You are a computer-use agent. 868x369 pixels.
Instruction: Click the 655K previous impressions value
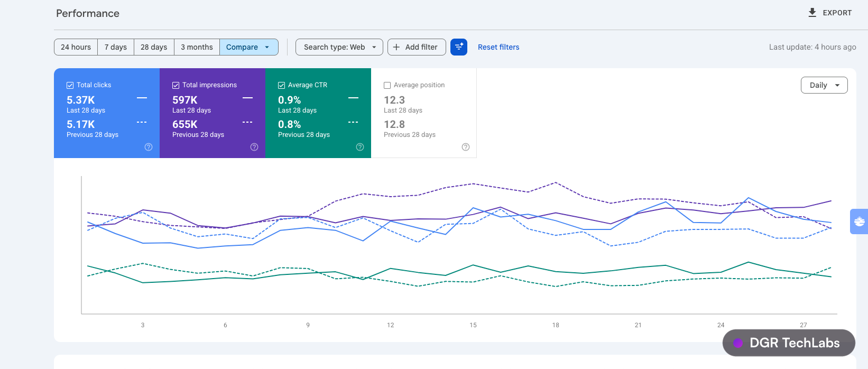coord(185,124)
